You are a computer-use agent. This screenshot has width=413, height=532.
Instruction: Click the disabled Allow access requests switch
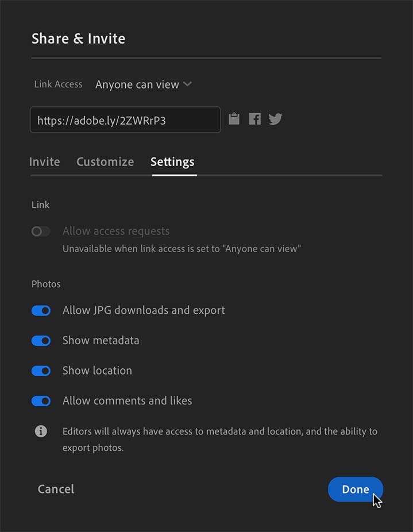[41, 231]
